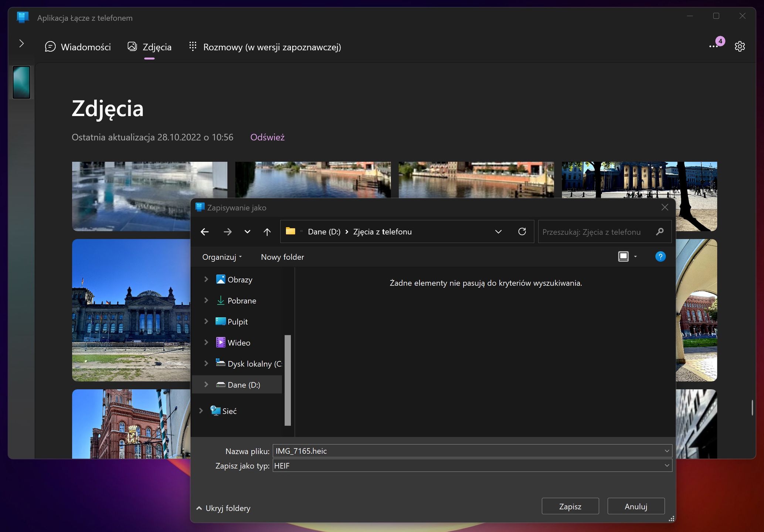Go forward in the save dialog
Viewport: 764px width, 532px height.
[228, 232]
